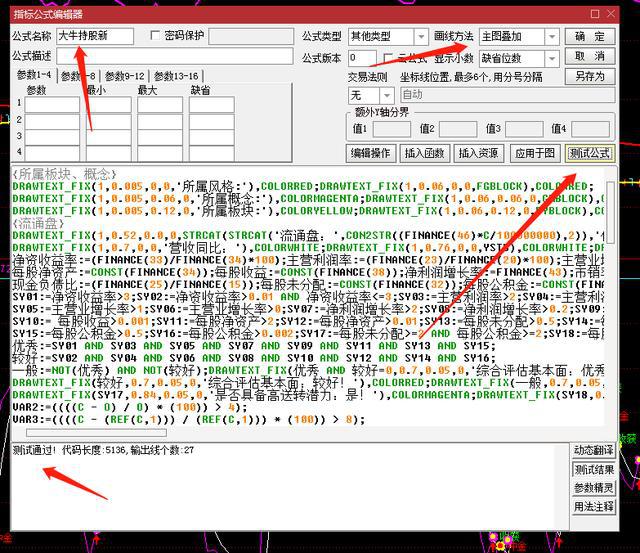640x553 pixels.
Task: Click the 测试通过! result message
Action: coord(103,451)
